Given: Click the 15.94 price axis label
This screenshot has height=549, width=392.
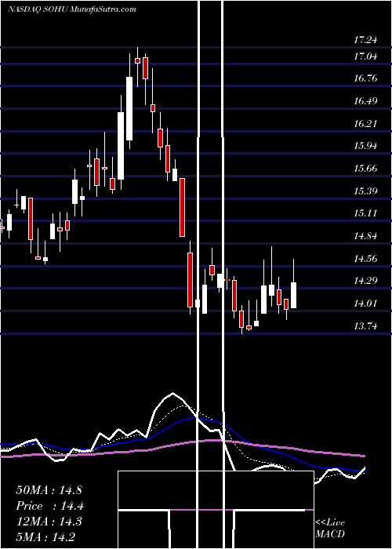Looking at the screenshot, I should (365, 146).
